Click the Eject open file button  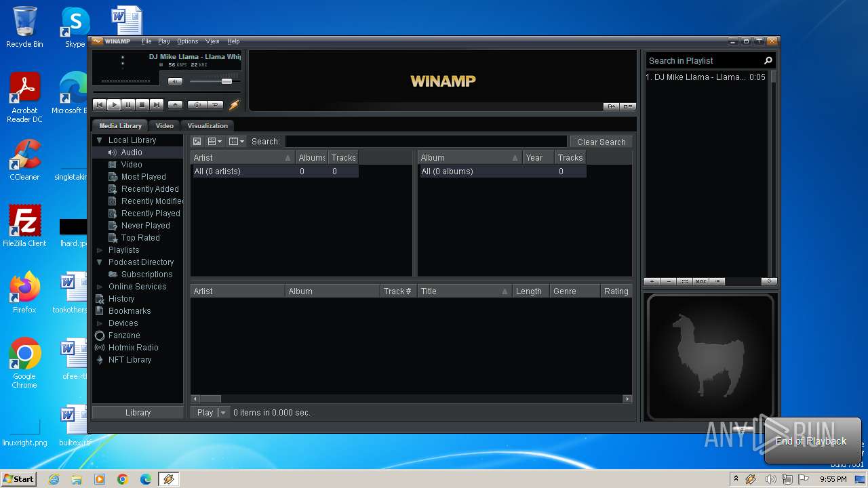point(175,105)
